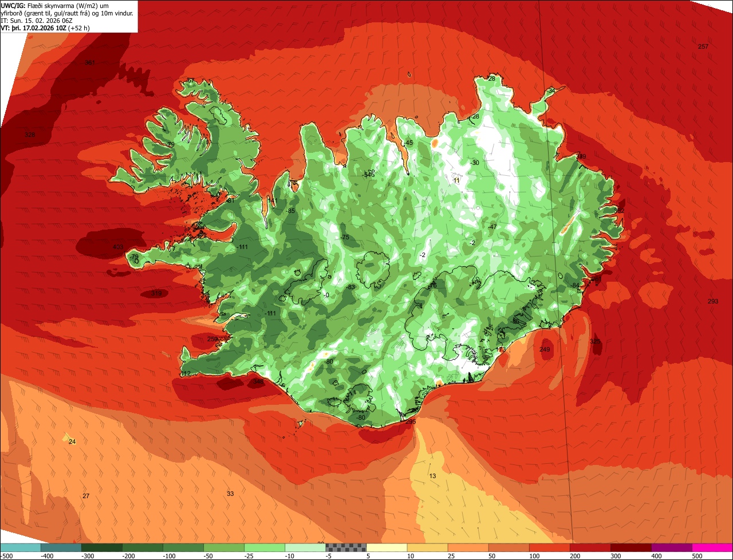Click the -45 value near the northern fjord
This screenshot has height=560, width=733.
(x=408, y=143)
